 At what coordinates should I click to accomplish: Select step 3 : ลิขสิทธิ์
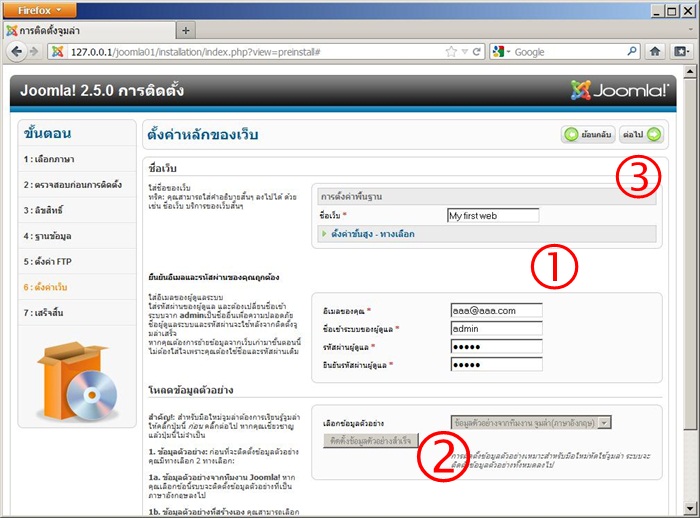click(77, 210)
